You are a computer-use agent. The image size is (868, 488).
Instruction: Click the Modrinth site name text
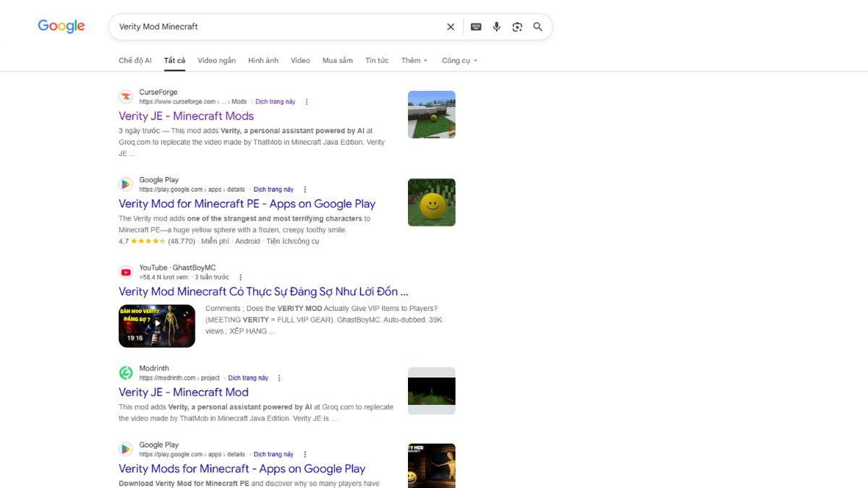[x=154, y=368]
